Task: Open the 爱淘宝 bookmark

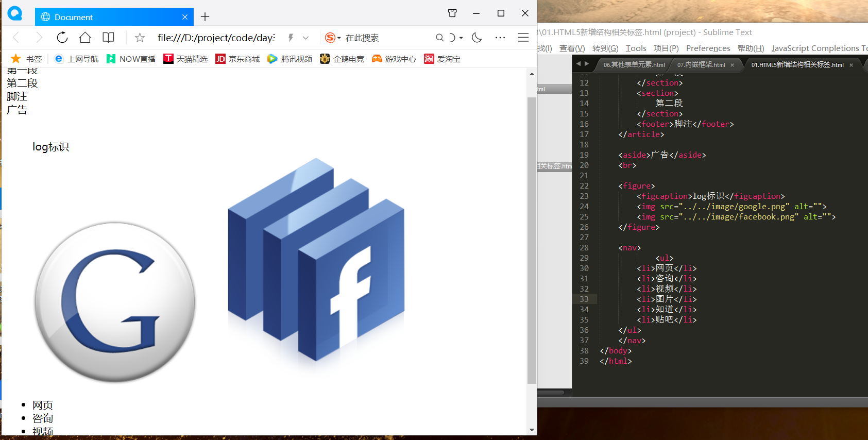Action: (442, 59)
